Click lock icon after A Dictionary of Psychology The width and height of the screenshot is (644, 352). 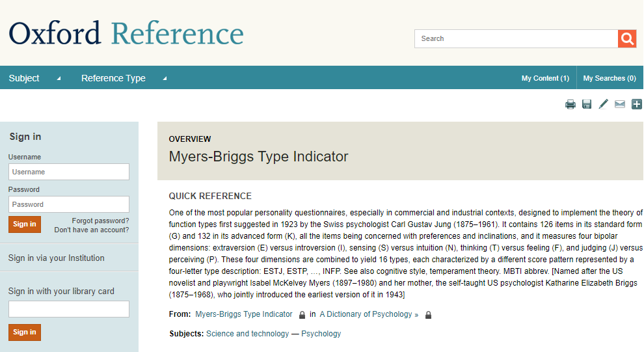tap(429, 315)
